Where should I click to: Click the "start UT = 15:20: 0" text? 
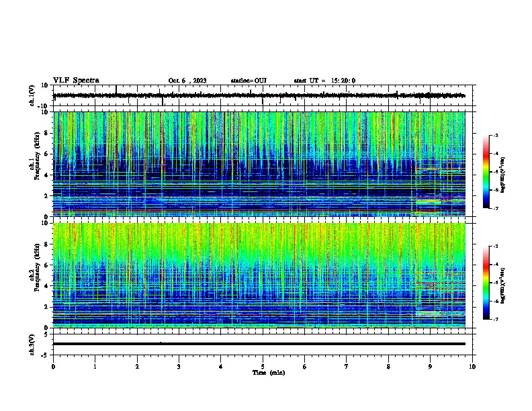[x=324, y=81]
